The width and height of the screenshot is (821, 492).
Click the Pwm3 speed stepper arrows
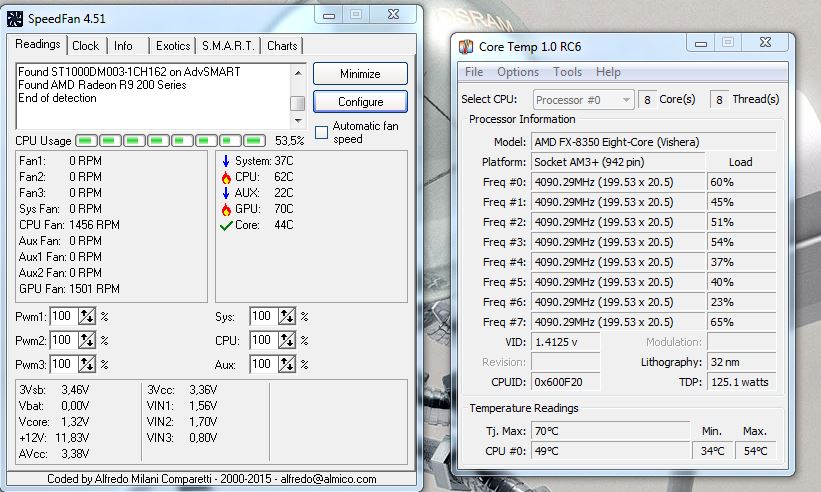[86, 364]
